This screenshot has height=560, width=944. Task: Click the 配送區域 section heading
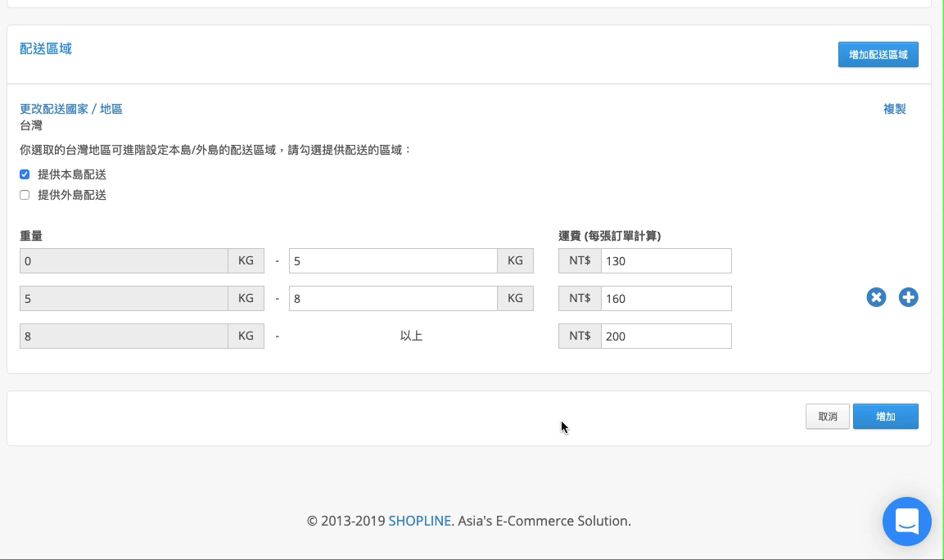coord(46,49)
